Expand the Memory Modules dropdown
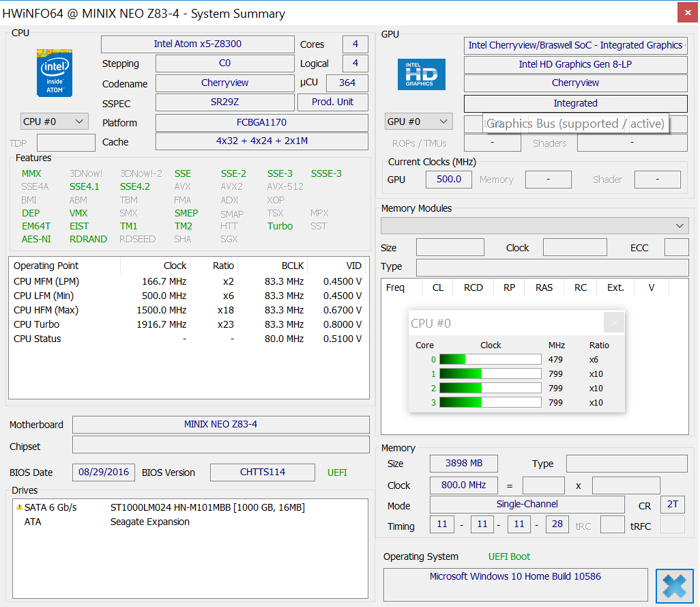 pyautogui.click(x=534, y=225)
